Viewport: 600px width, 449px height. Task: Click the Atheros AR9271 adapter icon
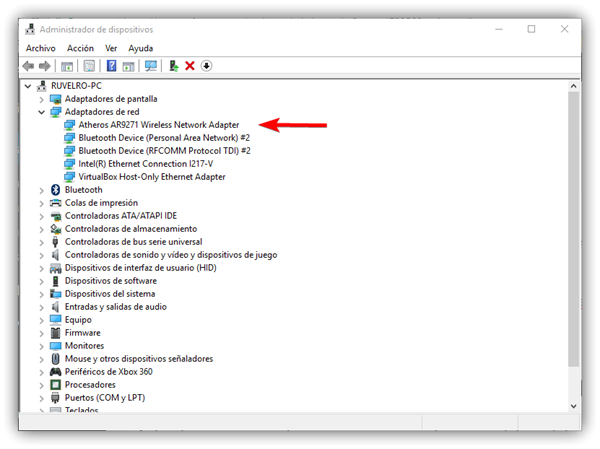point(69,125)
